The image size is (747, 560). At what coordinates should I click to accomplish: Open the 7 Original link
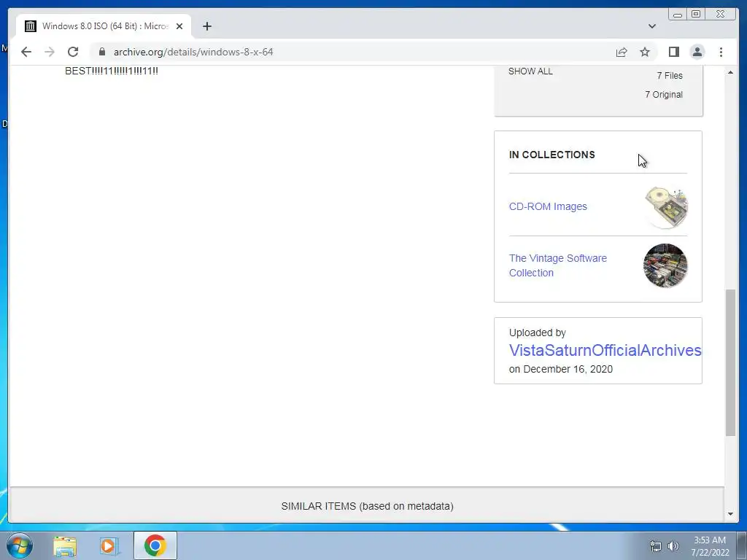click(664, 95)
